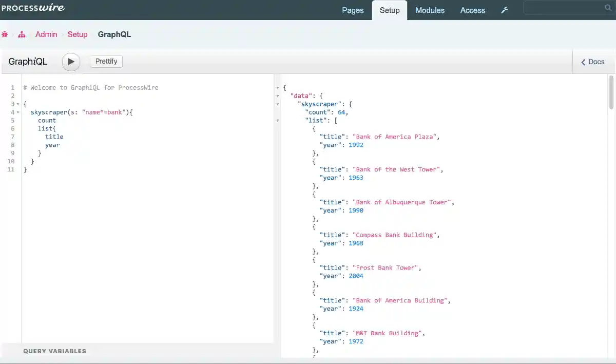Image resolution: width=616 pixels, height=364 pixels.
Task: Collapse line 3 curly brace fold triangle
Action: pyautogui.click(x=17, y=104)
